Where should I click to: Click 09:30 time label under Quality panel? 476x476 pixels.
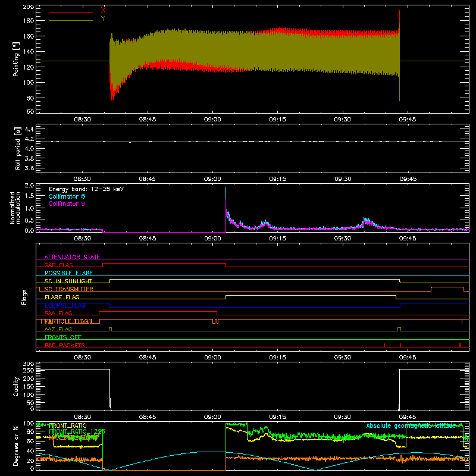tap(343, 417)
